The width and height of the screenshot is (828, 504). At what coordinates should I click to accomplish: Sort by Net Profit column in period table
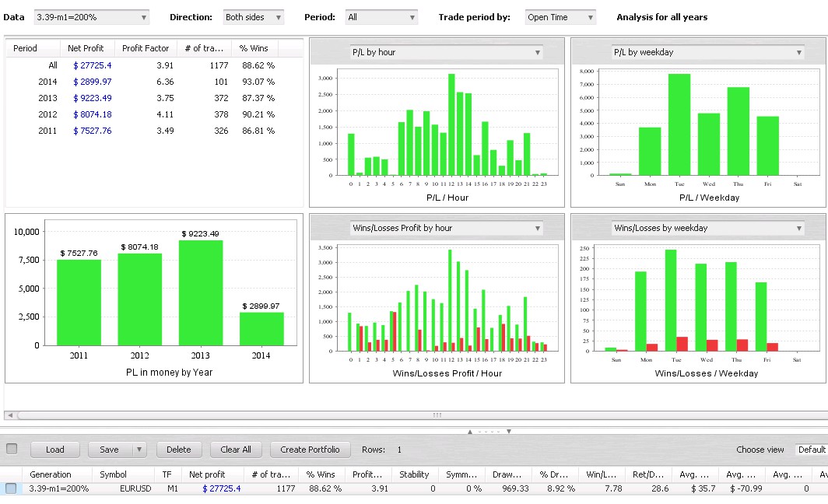pos(86,48)
